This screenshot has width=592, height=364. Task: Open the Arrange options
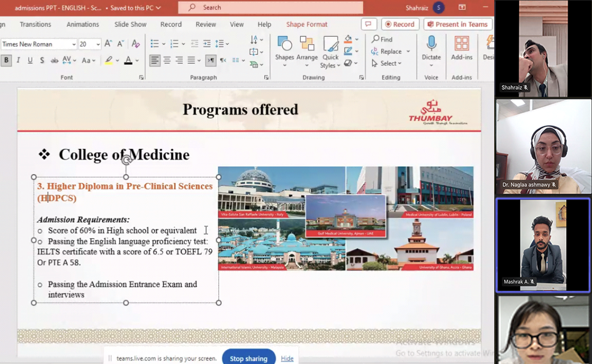tap(307, 52)
